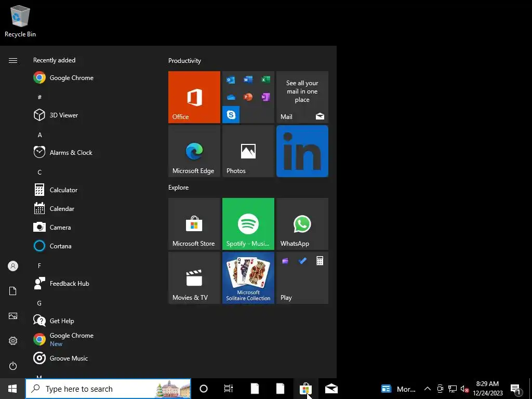532x399 pixels.
Task: Open the Office tile
Action: pos(194,97)
